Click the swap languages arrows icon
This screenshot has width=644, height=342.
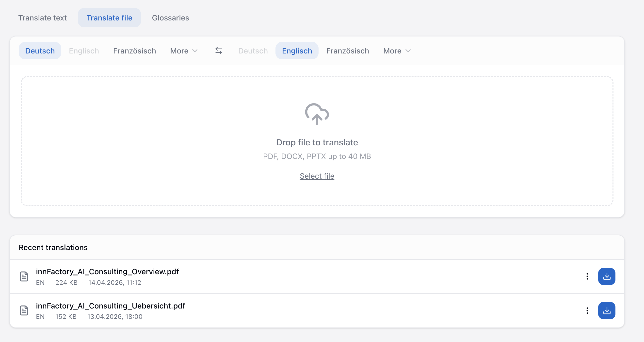pos(219,51)
